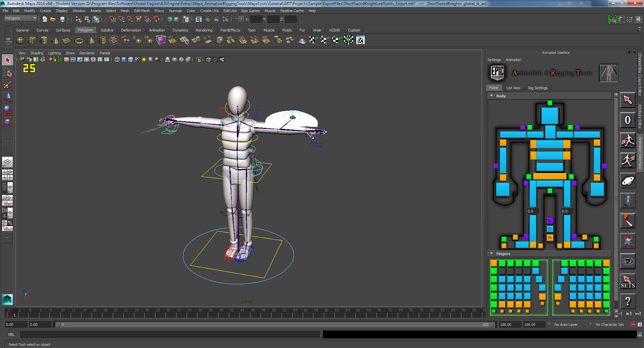Open the Epic Games menu

pos(250,11)
